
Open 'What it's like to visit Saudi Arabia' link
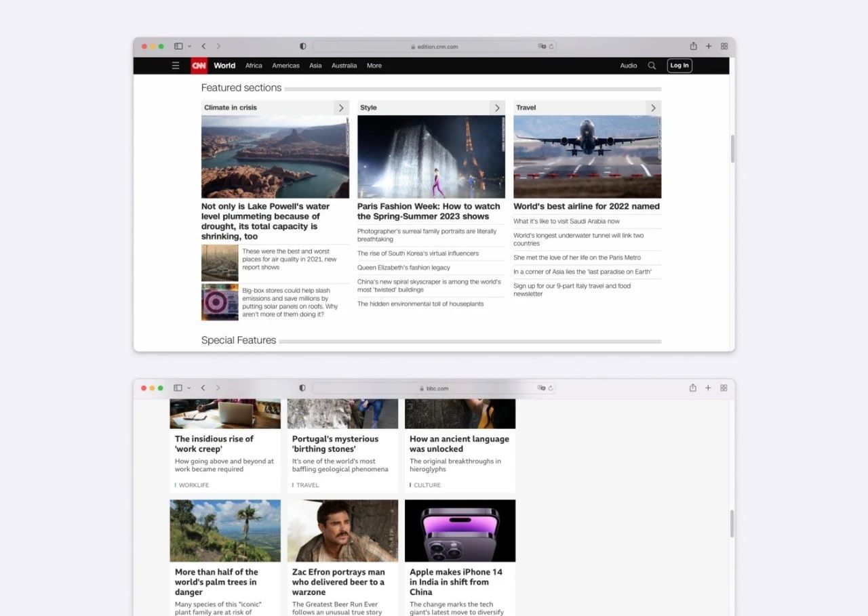coord(566,221)
